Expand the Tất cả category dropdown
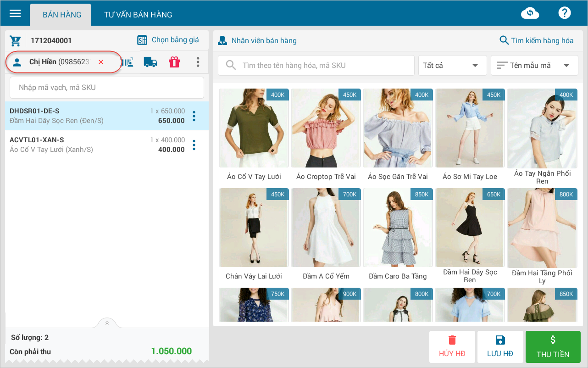This screenshot has height=368, width=588. click(452, 66)
